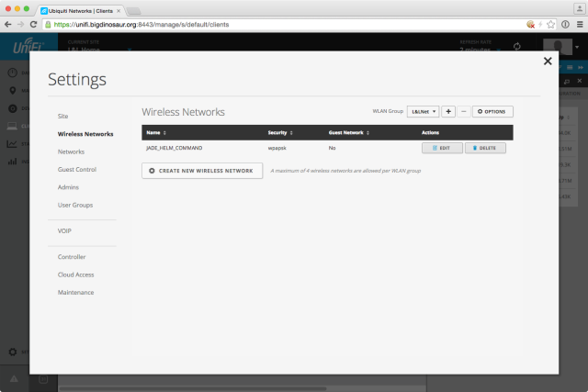Go back using the browser back arrow
Viewport: 588px width, 392px height.
[9, 24]
